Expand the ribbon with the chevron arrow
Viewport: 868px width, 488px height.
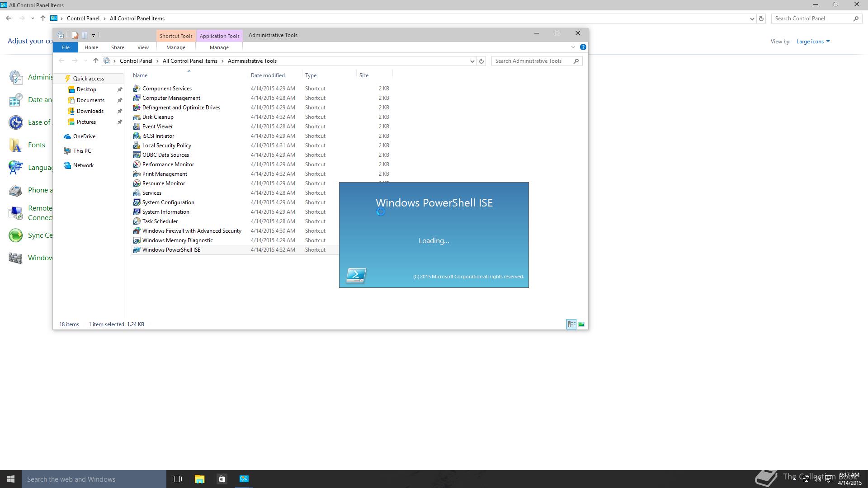tap(573, 47)
